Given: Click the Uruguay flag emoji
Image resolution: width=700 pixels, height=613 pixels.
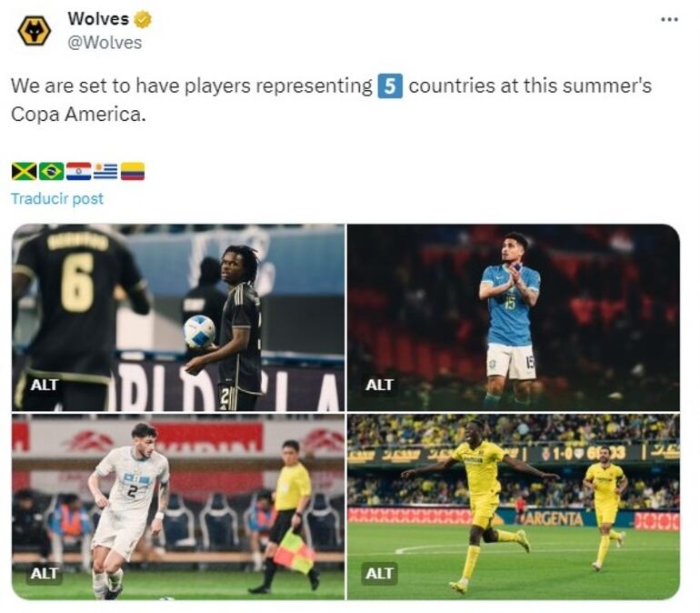Looking at the screenshot, I should (x=105, y=172).
